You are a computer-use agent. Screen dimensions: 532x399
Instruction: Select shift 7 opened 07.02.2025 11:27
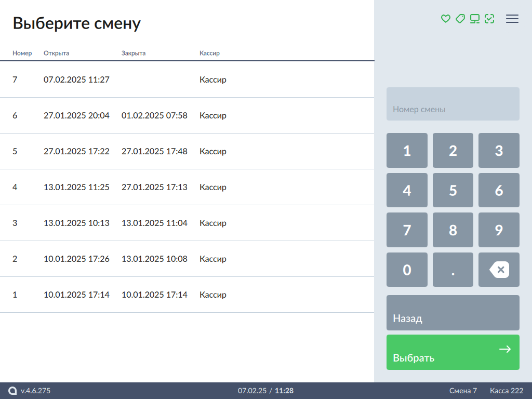point(187,79)
